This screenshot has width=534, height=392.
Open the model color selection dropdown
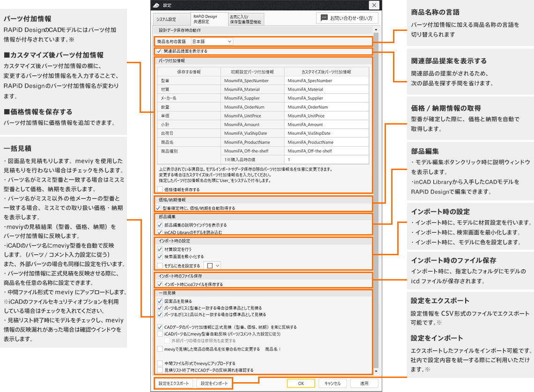(x=217, y=266)
